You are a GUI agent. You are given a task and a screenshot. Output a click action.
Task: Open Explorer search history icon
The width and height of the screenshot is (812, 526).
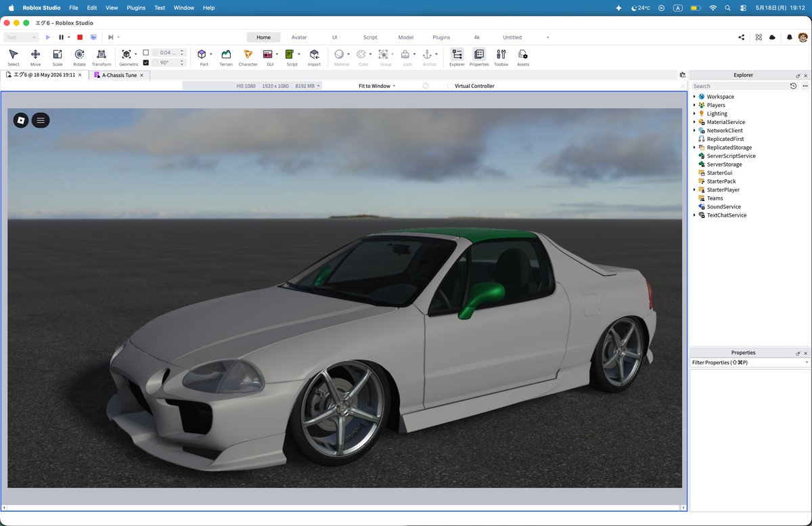(x=794, y=86)
